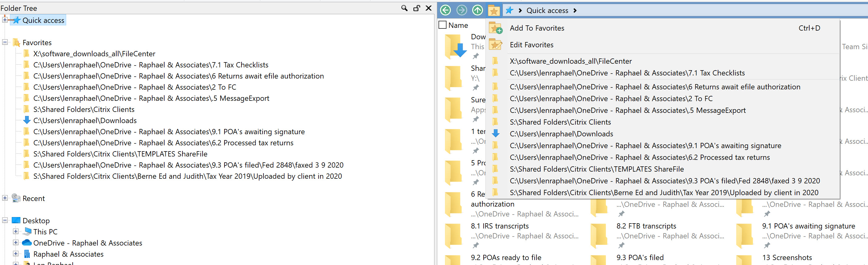Expand the Raphael & Associates network node

[15, 254]
